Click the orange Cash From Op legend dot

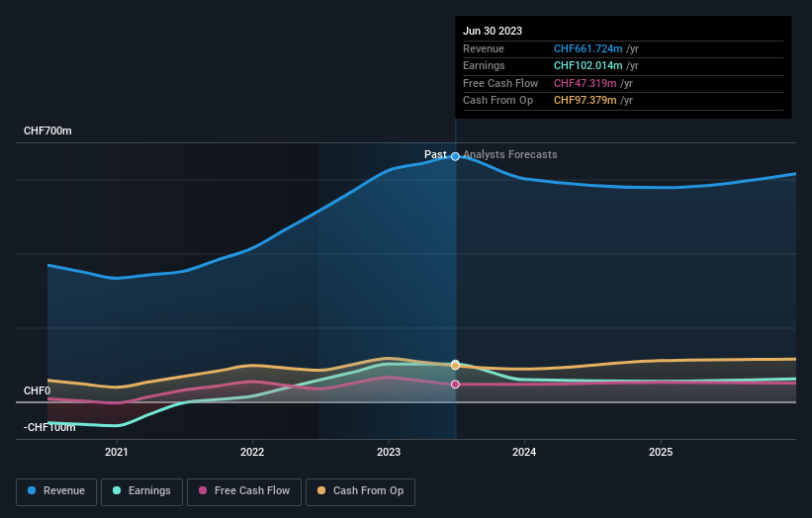(x=321, y=490)
